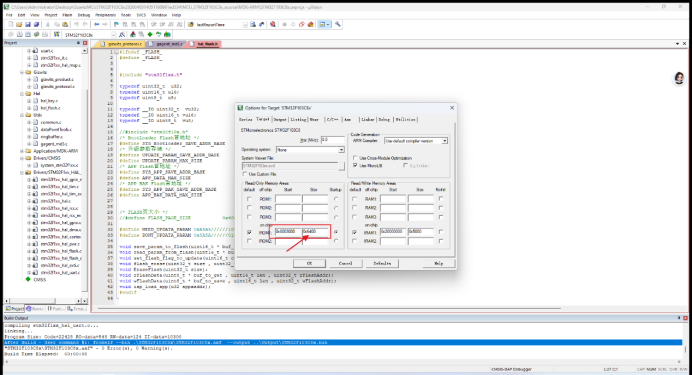Open the find text dropdown lastReportTime

245,25
